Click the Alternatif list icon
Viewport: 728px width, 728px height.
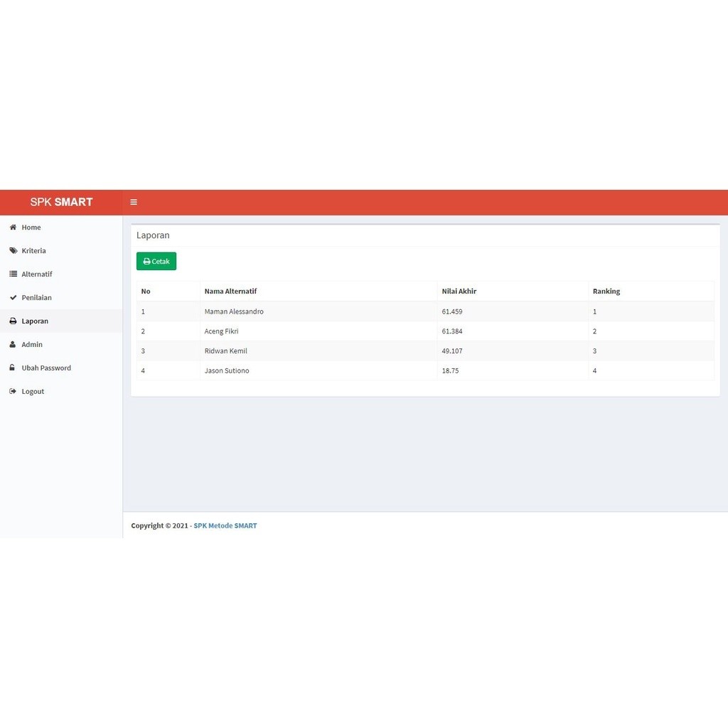[14, 274]
